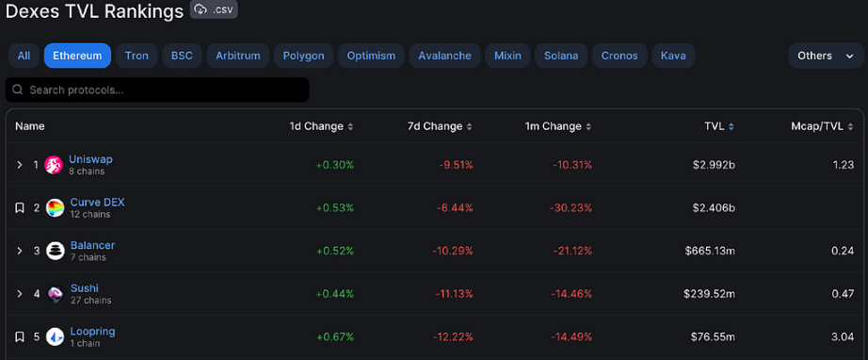Click the Uniswap protocol logo icon

(x=54, y=165)
